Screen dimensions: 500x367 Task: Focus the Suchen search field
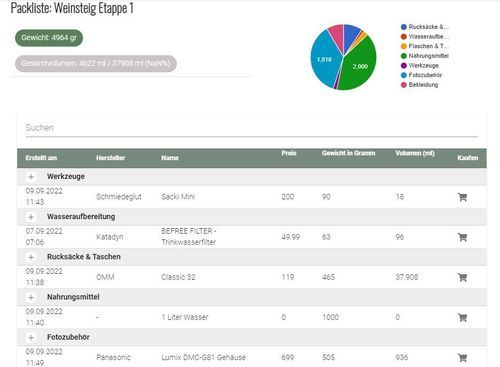[x=252, y=128]
